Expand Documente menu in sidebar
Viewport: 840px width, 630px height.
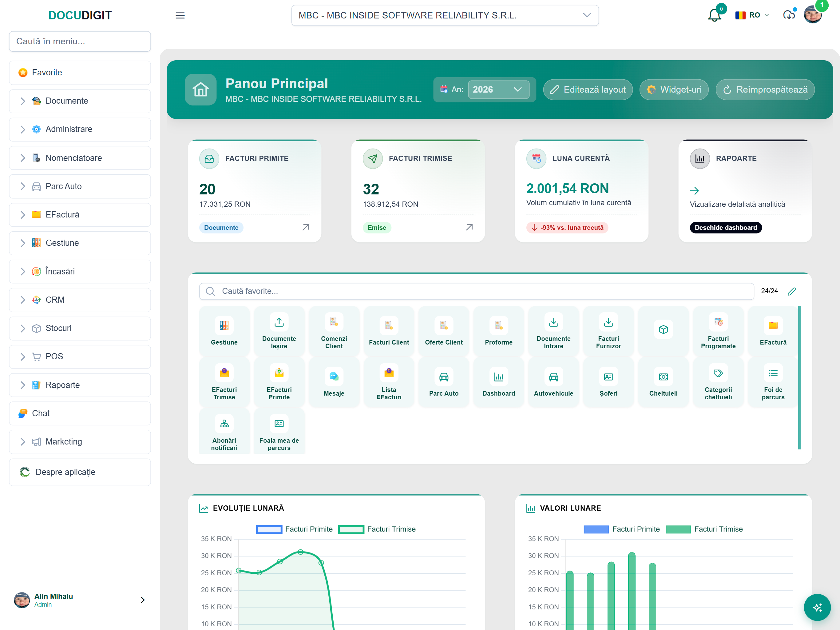point(80,101)
